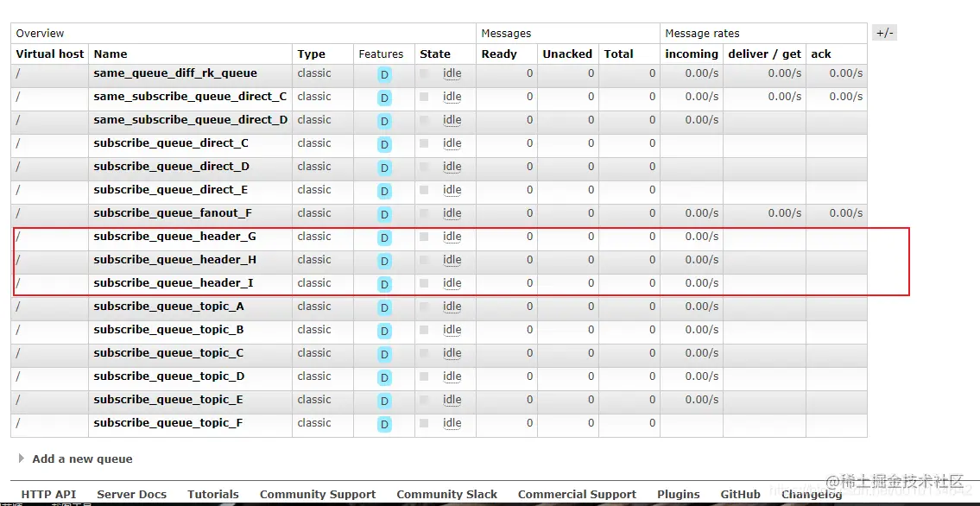980x506 pixels.
Task: Sort queues by Type column
Action: pyautogui.click(x=311, y=54)
